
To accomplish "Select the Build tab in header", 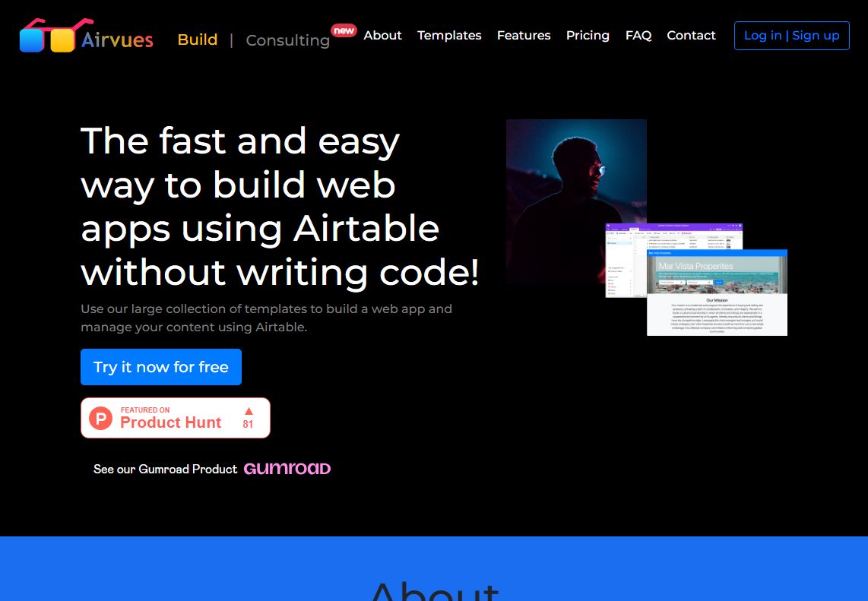I will click(198, 40).
